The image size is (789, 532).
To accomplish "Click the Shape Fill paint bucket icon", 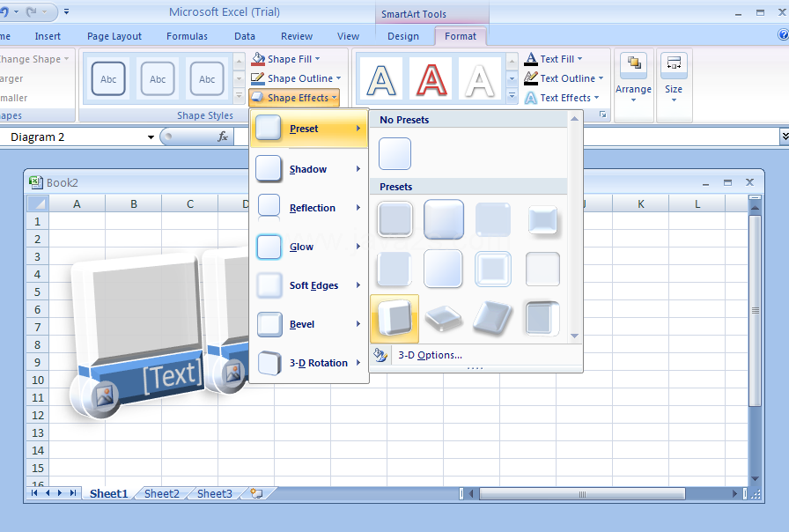I will [x=258, y=59].
